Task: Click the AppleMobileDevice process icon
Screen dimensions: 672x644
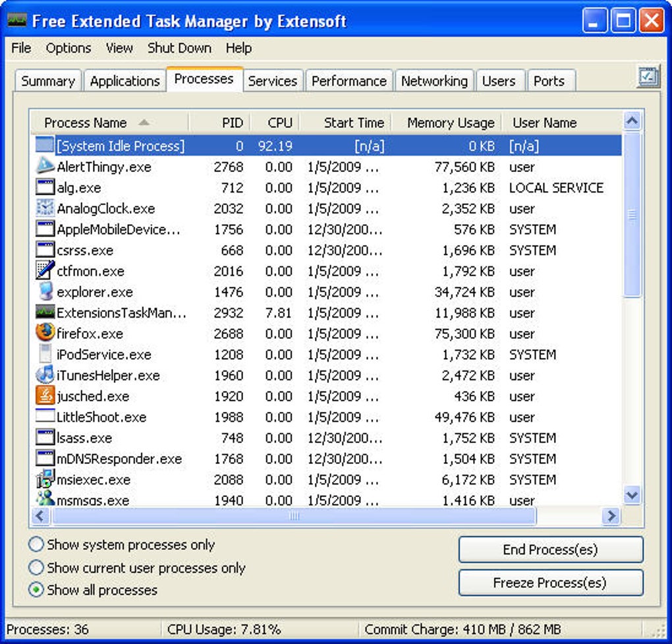Action: click(45, 229)
